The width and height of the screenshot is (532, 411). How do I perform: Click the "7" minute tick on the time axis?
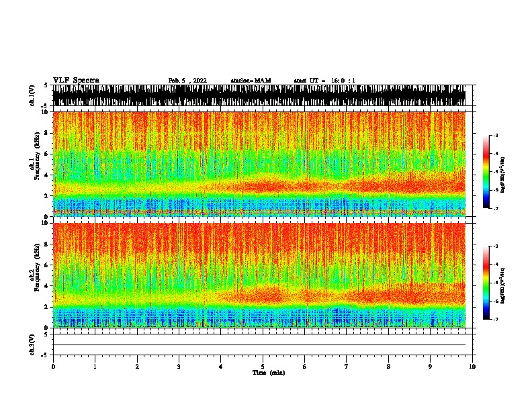(347, 366)
